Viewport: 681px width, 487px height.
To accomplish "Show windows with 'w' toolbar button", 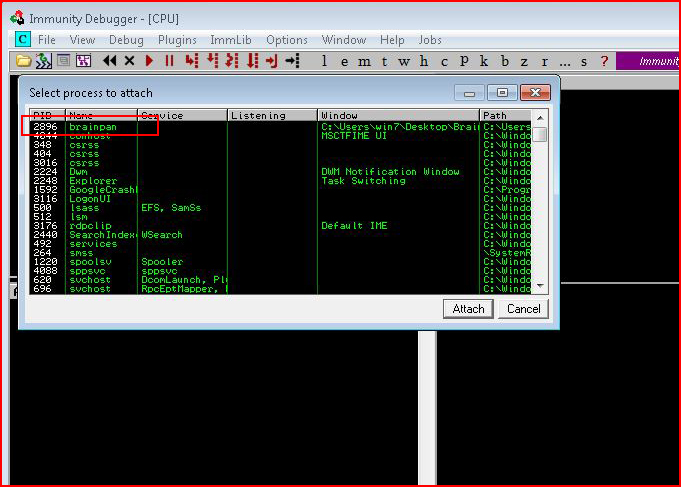I will point(404,62).
